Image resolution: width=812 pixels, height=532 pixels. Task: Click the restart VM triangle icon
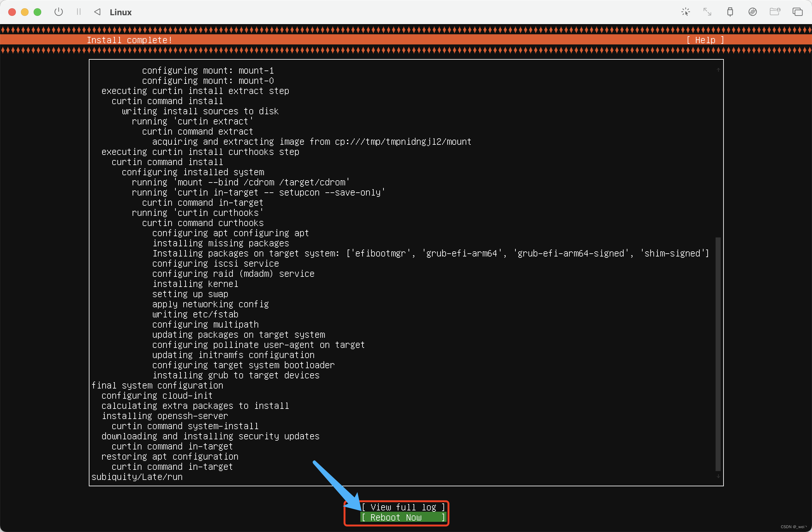tap(97, 12)
